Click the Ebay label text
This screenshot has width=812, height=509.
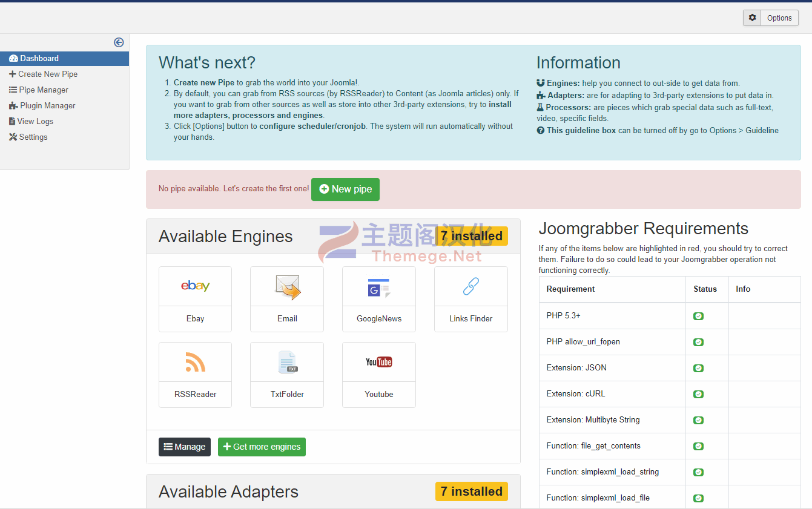195,318
